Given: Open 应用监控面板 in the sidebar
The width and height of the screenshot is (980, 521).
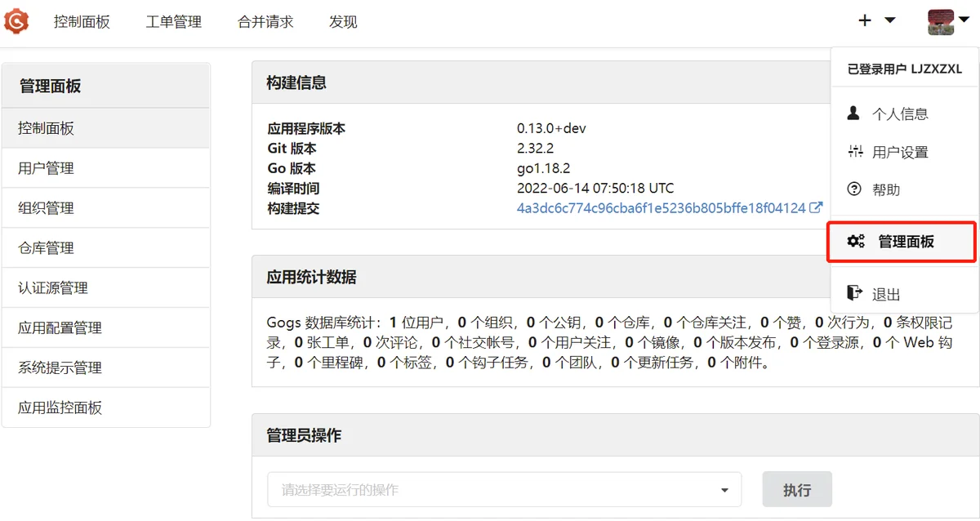Looking at the screenshot, I should click(60, 407).
